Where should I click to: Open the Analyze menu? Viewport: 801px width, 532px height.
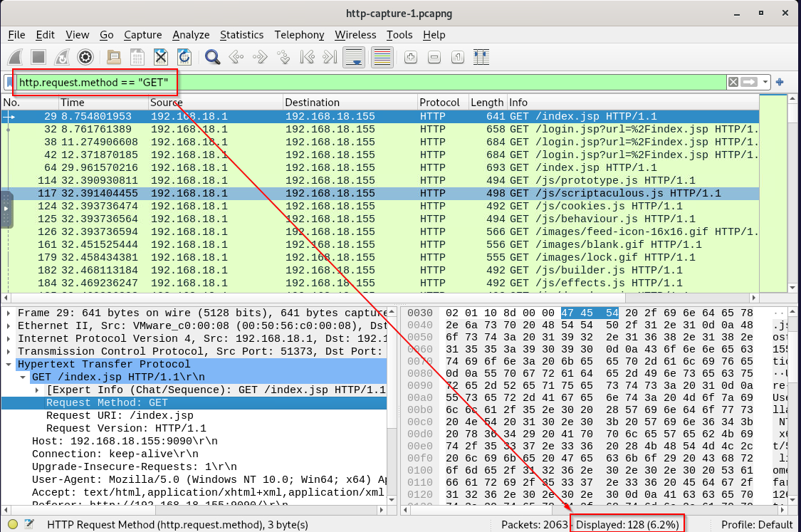(191, 35)
